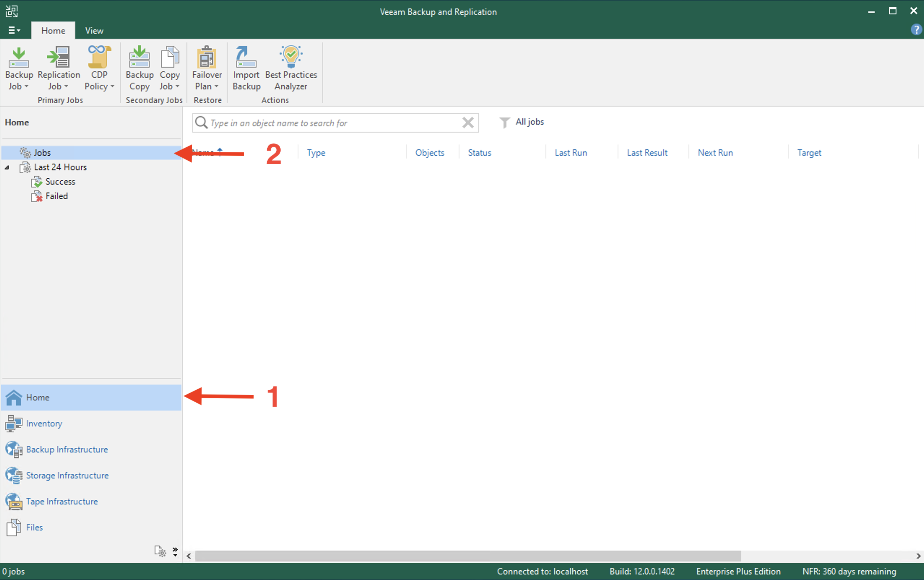This screenshot has width=924, height=580.
Task: Click 'NFR: 360 days remaining' status text
Action: point(849,572)
